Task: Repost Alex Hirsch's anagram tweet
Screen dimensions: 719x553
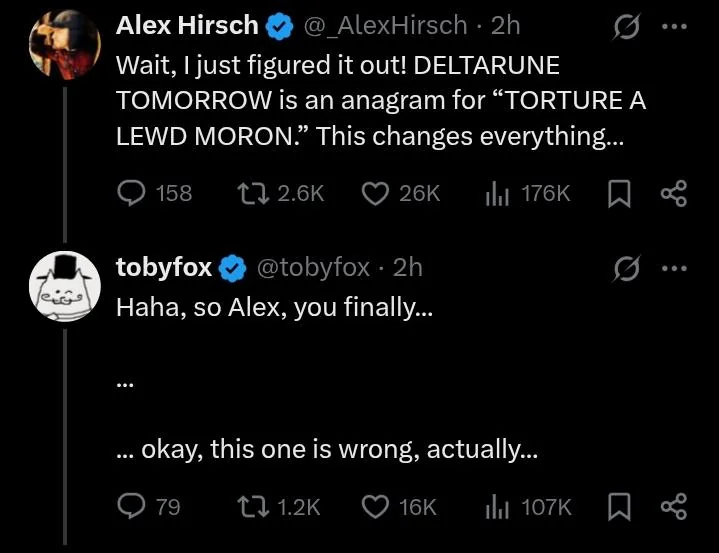Action: click(x=253, y=193)
